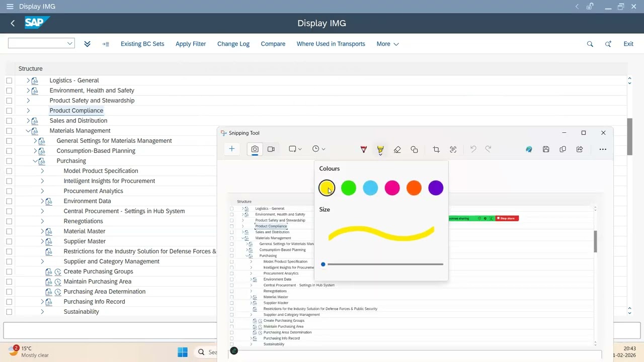Select Snip camera mode in Snipping Tool

(x=255, y=149)
